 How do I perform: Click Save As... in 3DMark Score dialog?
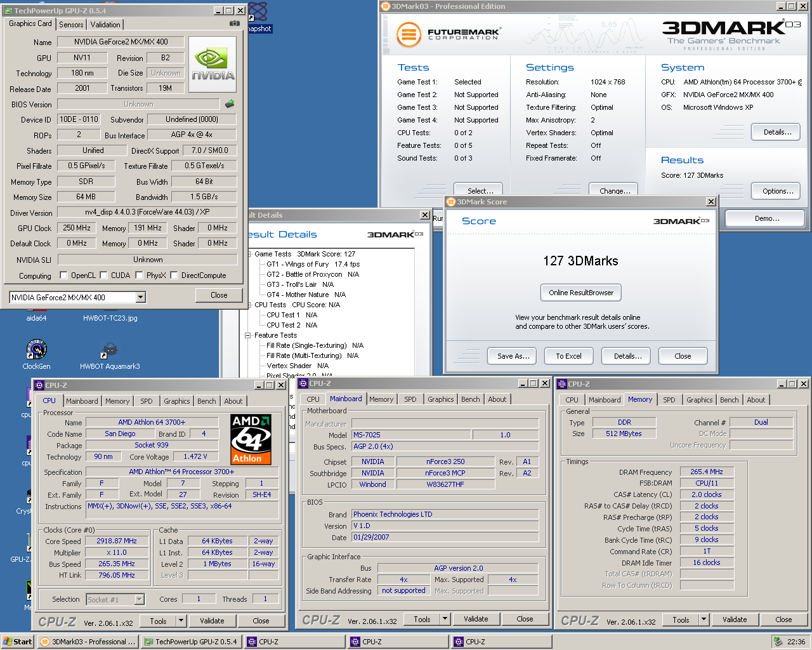(513, 356)
